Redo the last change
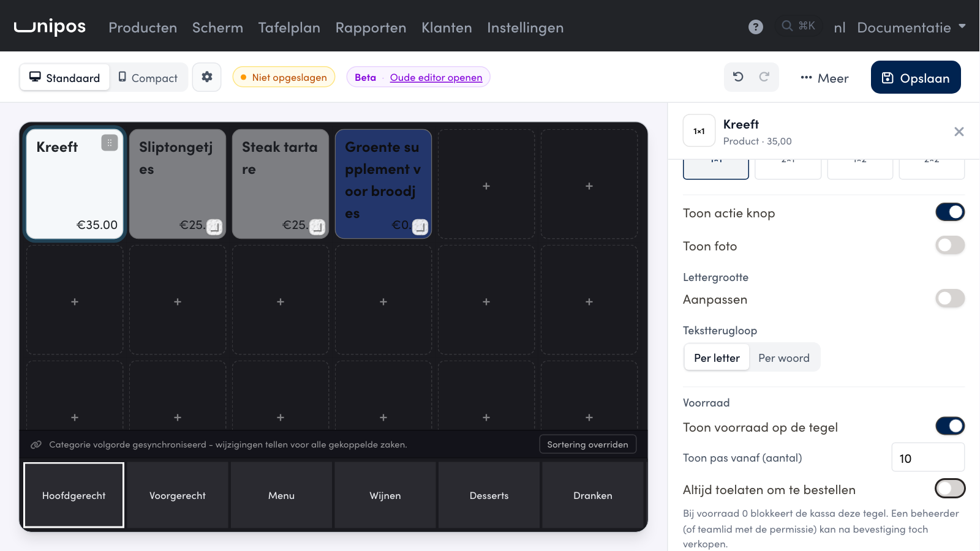The image size is (980, 551). (x=764, y=77)
